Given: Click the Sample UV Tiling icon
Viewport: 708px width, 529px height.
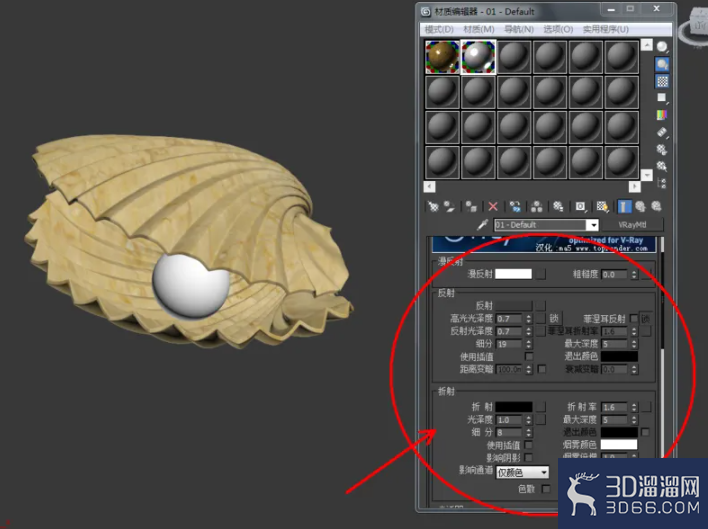Looking at the screenshot, I should [662, 98].
